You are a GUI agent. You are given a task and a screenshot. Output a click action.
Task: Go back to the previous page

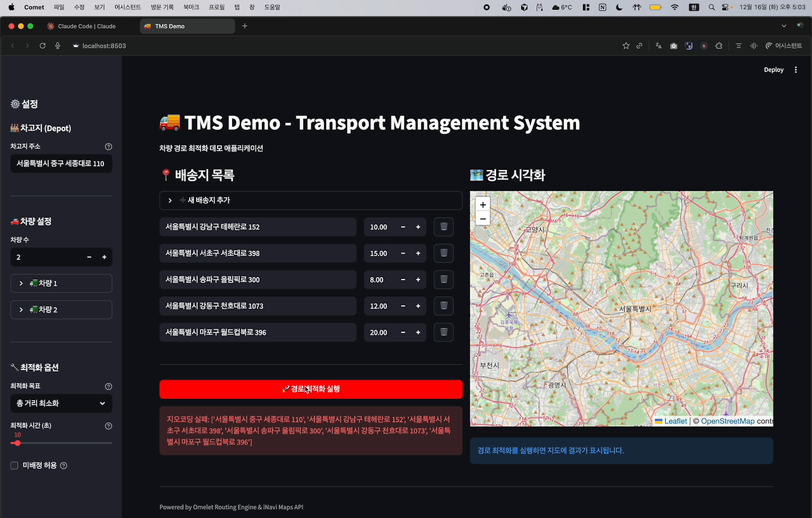(x=12, y=46)
